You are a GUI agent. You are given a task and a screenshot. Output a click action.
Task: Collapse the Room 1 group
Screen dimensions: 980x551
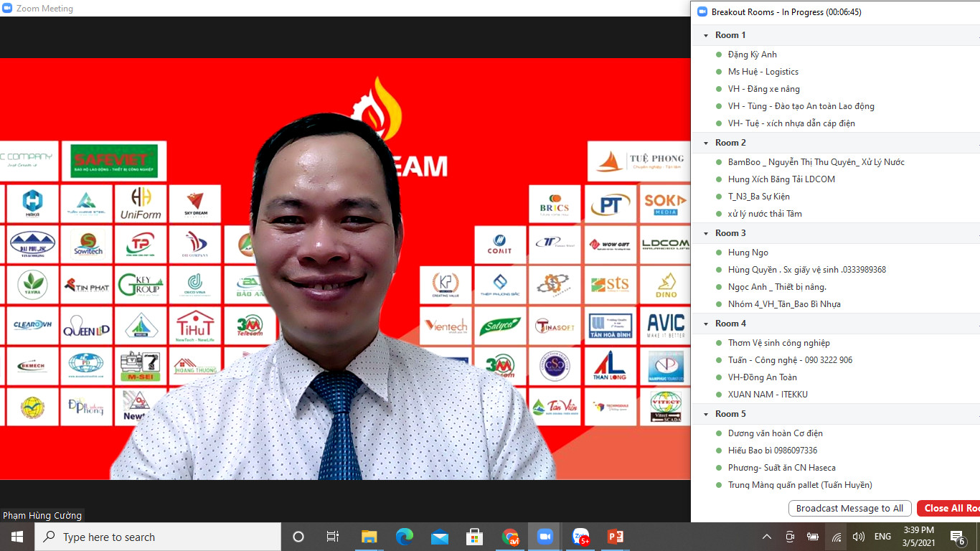[706, 35]
